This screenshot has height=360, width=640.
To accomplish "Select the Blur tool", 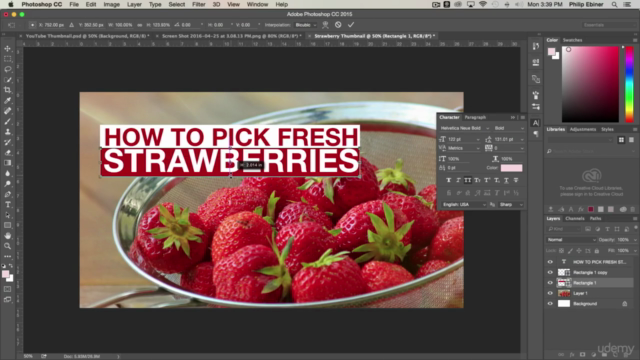I will click(x=7, y=173).
